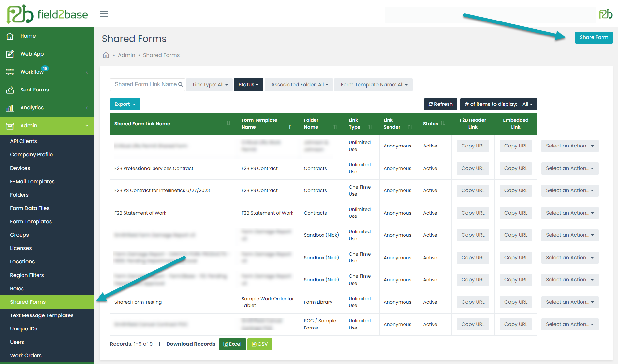Click the f2b icon in top-right corner
Image resolution: width=618 pixels, height=364 pixels.
click(x=606, y=14)
